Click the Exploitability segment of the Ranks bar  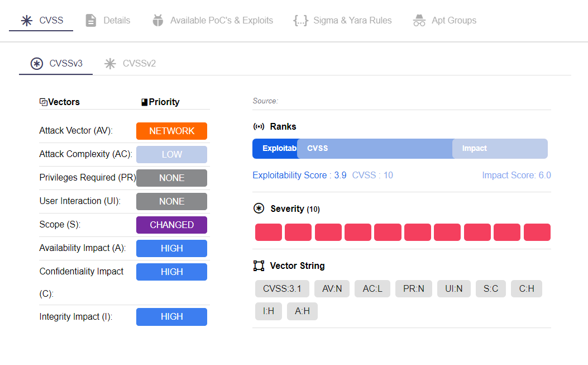pos(275,148)
